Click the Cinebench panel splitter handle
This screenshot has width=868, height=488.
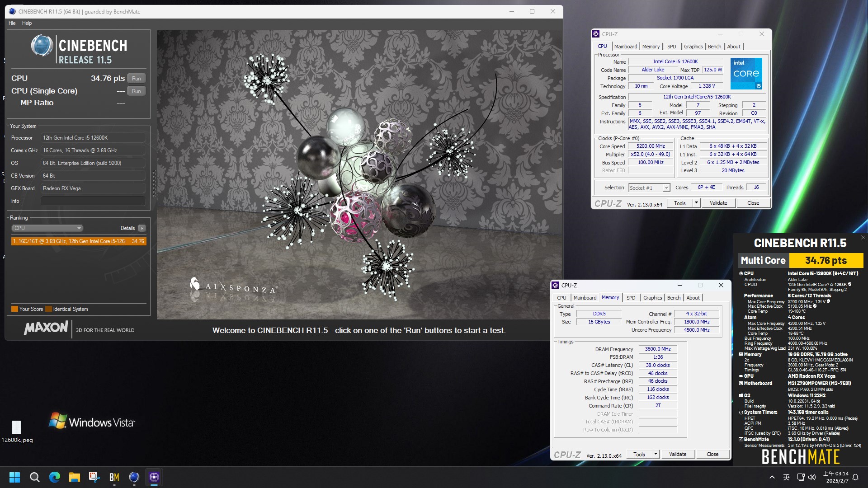pyautogui.click(x=154, y=184)
